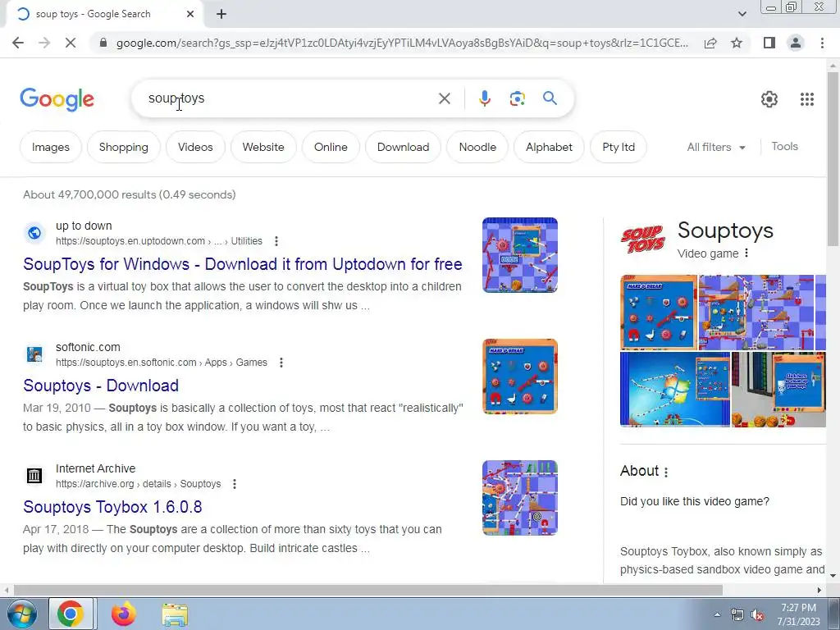This screenshot has height=630, width=840.
Task: Open Chrome profile avatar
Action: tap(796, 43)
